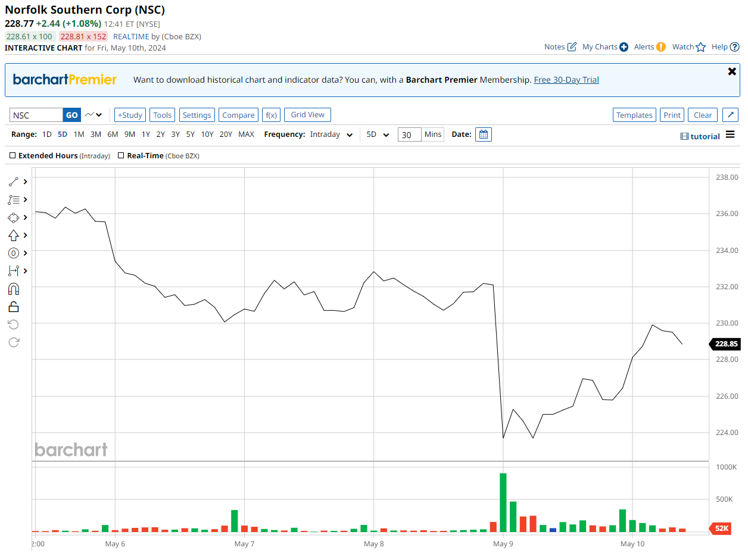Screen dimensions: 748x560
Task: Click the Compare button
Action: coord(238,115)
